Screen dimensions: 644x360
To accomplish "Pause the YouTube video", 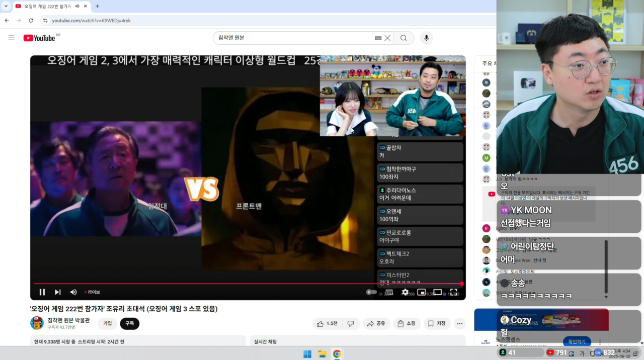I will (42, 292).
